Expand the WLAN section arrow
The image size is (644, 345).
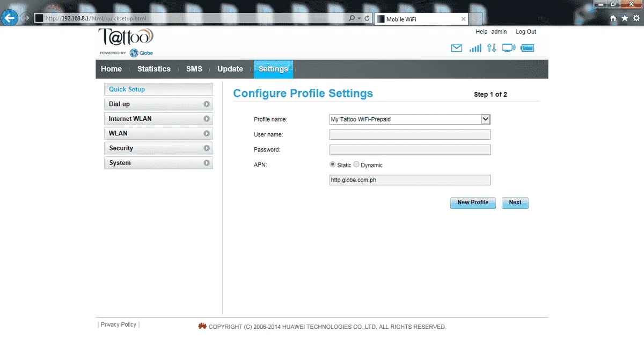pos(207,133)
